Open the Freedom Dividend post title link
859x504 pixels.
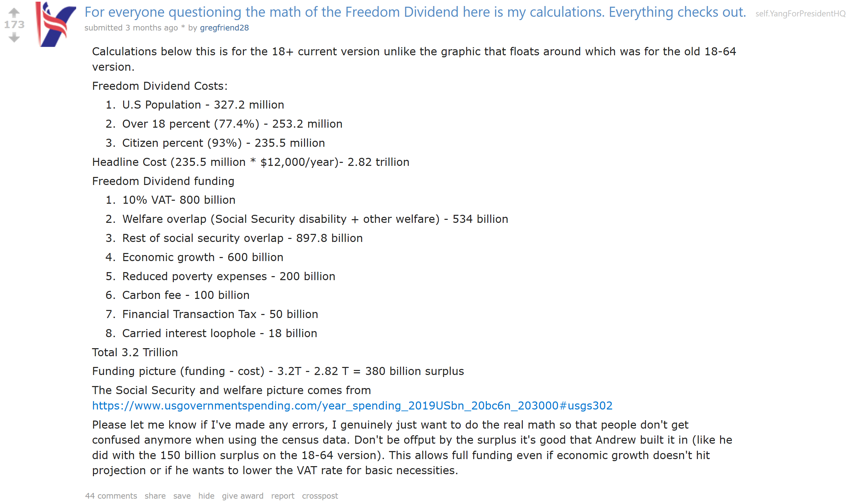415,12
